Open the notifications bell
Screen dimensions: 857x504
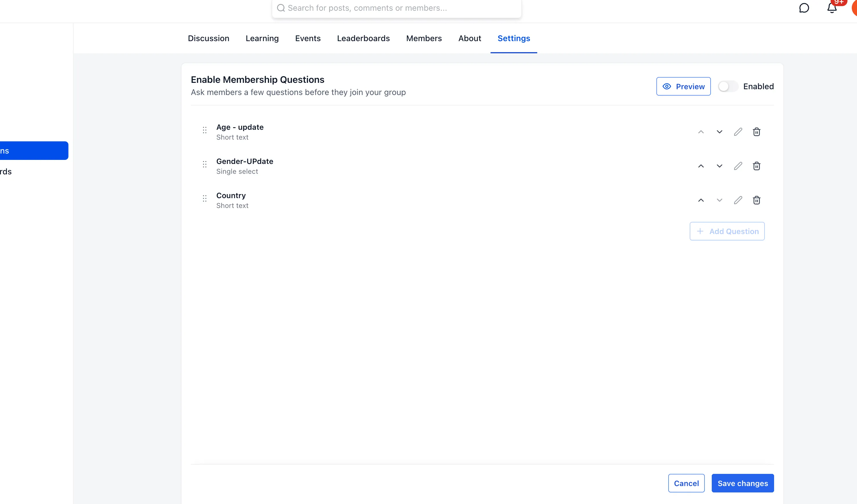832,8
